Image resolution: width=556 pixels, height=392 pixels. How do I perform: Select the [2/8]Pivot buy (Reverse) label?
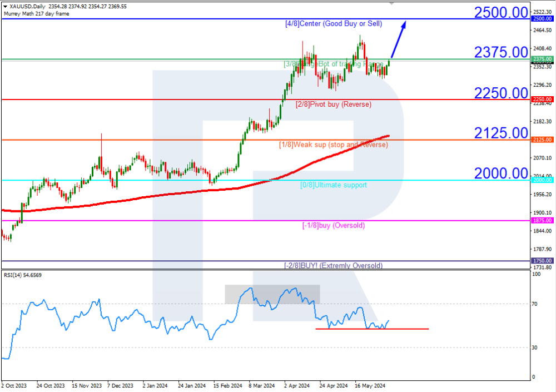click(333, 105)
